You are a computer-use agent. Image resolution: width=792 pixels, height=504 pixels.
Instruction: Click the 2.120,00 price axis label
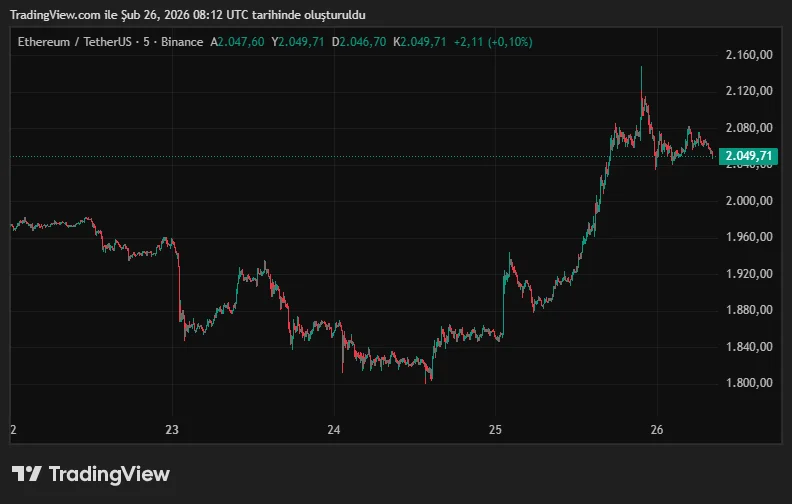point(749,91)
